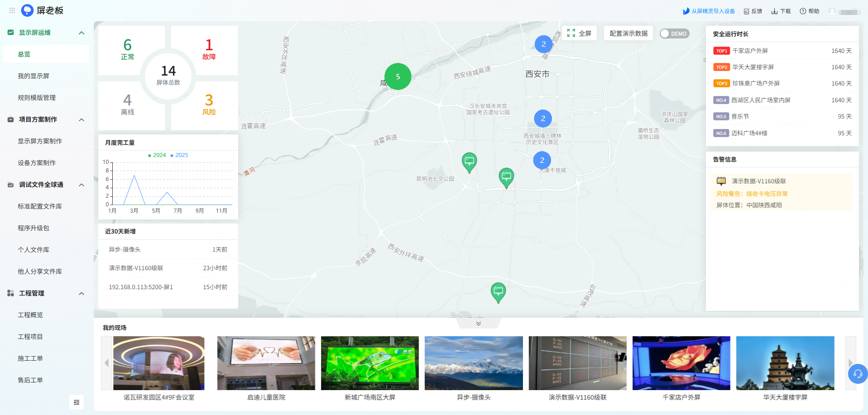The image size is (868, 415).
Task: Collapse the 我的现场 panel with double chevron
Action: (x=478, y=323)
